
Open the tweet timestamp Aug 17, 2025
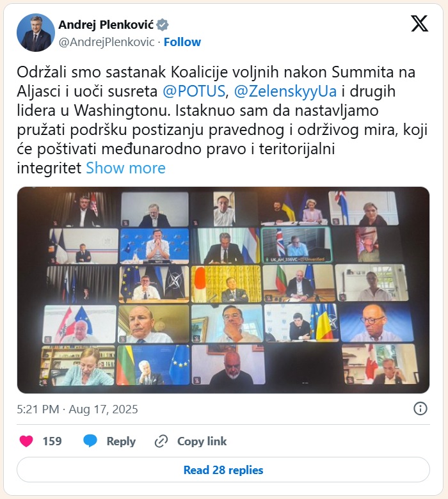pyautogui.click(x=77, y=409)
